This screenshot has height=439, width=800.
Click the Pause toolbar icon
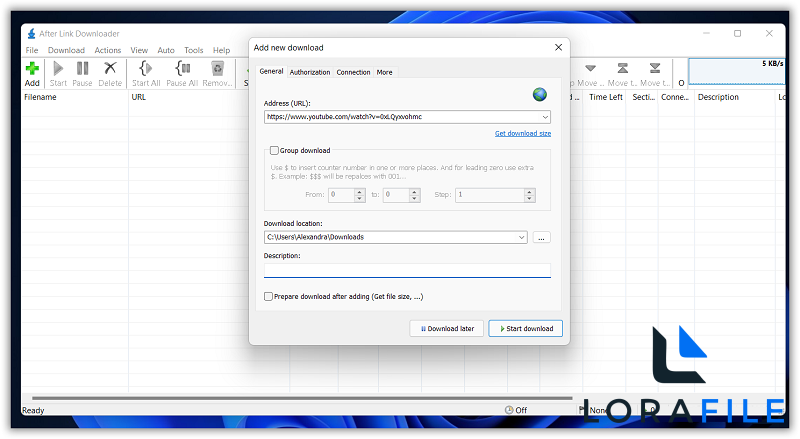[82, 68]
